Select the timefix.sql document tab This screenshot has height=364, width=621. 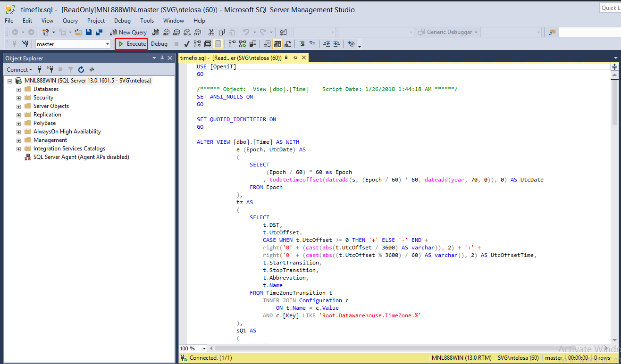click(231, 58)
